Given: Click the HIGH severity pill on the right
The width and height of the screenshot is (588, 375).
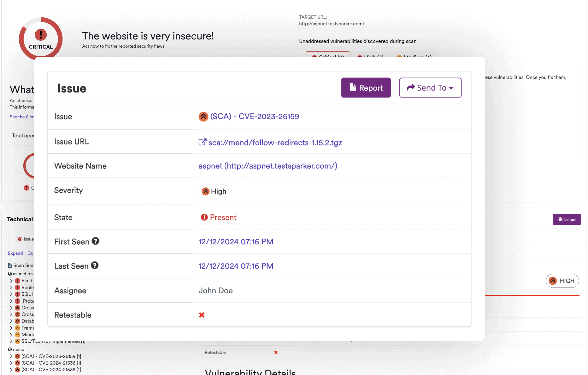Looking at the screenshot, I should (562, 281).
